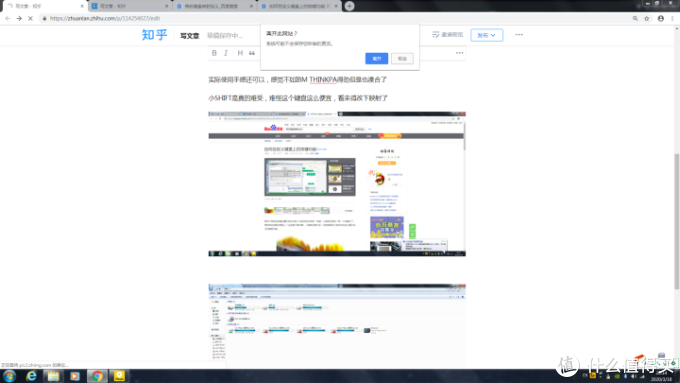Screen dimensions: 680x383
Task: Click the draft saving status text 草稿保存中
Action: point(224,36)
